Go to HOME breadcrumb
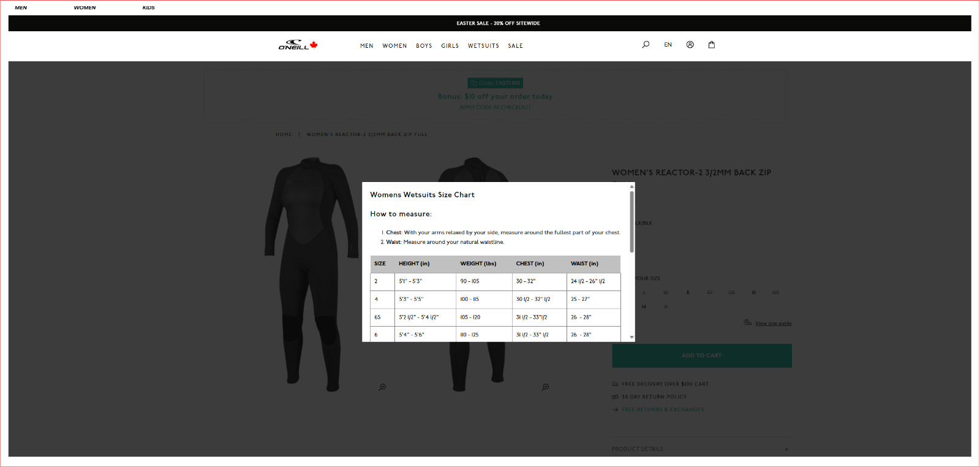This screenshot has height=467, width=980. coord(284,134)
